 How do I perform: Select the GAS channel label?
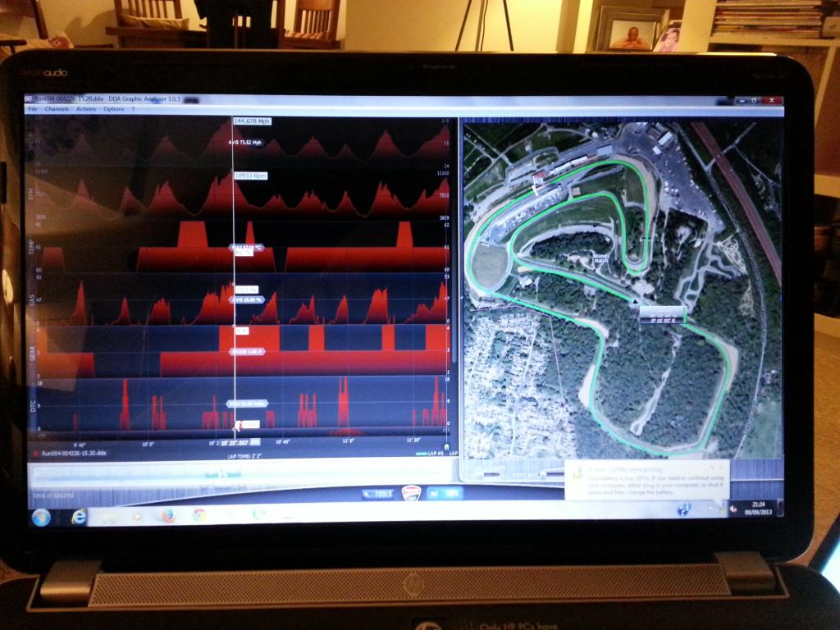coord(31,300)
